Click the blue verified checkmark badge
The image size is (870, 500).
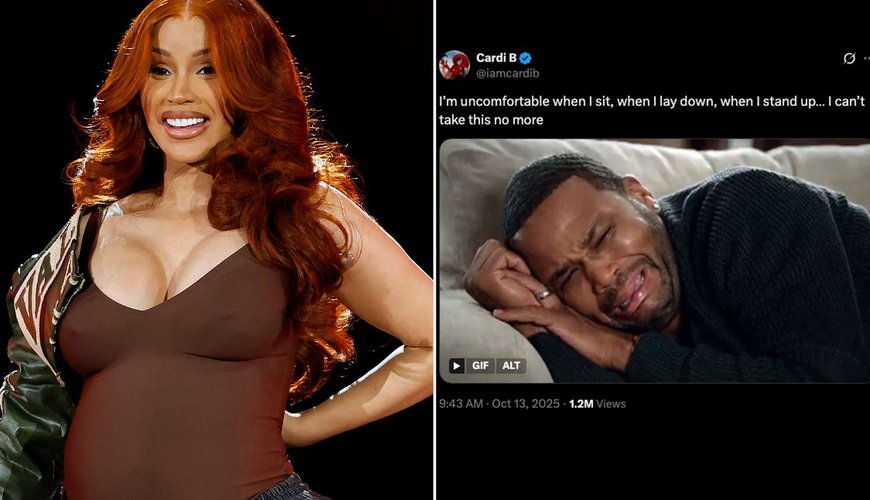point(525,58)
